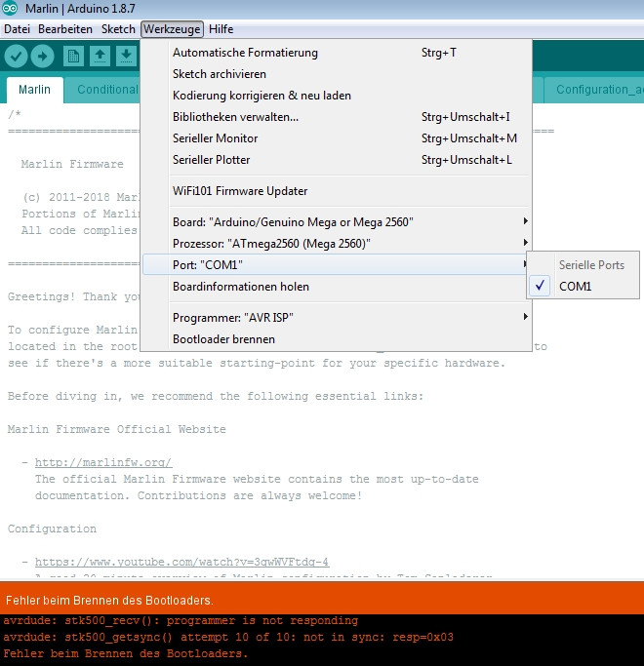This screenshot has height=666, width=644.
Task: Click the last console line Fehler beim Brennen
Action: click(126, 653)
